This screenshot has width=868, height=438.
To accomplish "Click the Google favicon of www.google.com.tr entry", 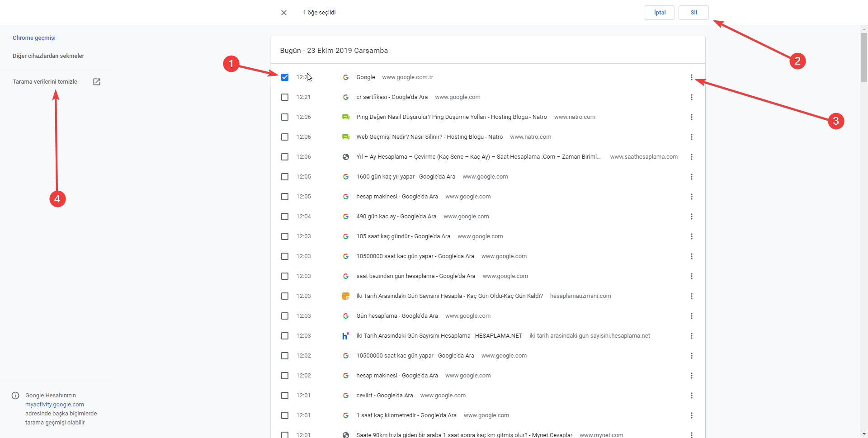I will click(x=346, y=77).
